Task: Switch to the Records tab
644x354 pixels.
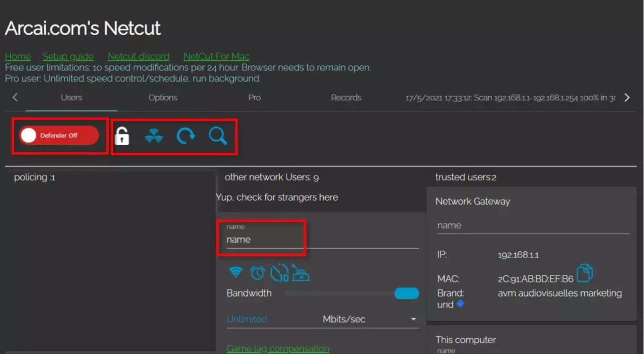Action: [x=346, y=98]
